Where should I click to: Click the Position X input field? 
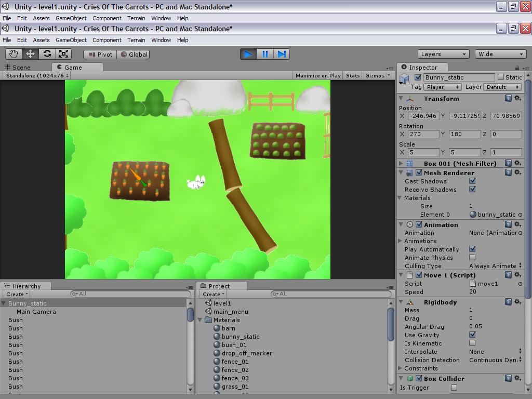pos(423,116)
